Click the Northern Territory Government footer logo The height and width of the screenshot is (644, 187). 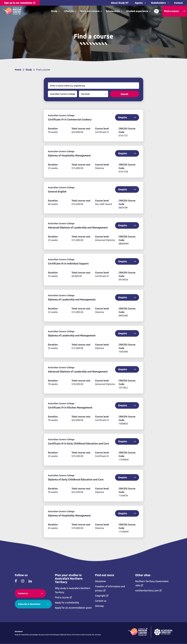coord(163,632)
